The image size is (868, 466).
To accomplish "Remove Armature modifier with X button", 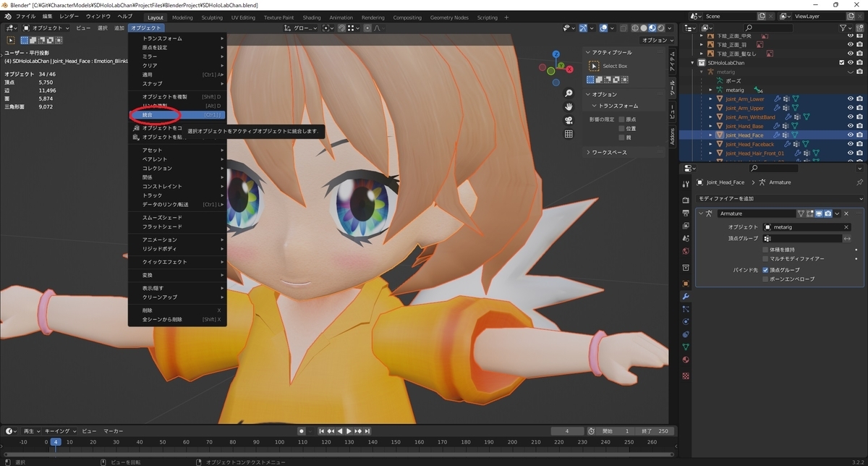I will [846, 213].
